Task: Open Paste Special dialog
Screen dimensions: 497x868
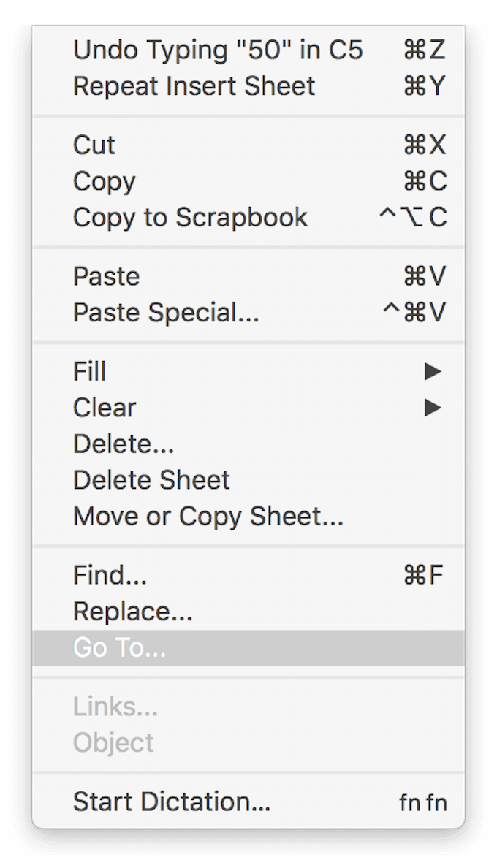Action: pos(166,313)
